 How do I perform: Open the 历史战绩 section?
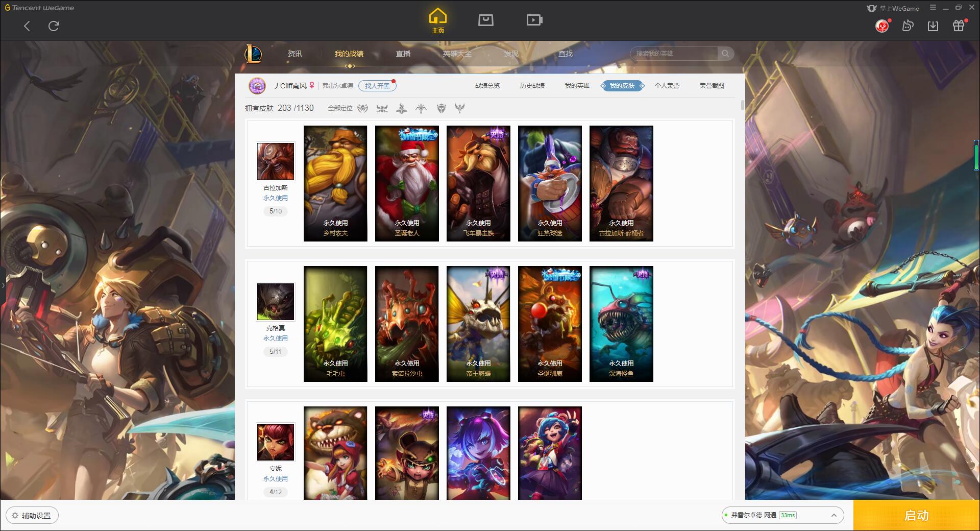(x=532, y=86)
